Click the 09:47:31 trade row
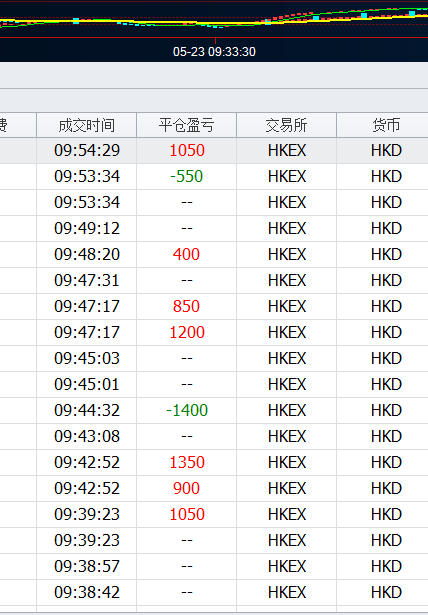This screenshot has width=428, height=615. coord(214,280)
